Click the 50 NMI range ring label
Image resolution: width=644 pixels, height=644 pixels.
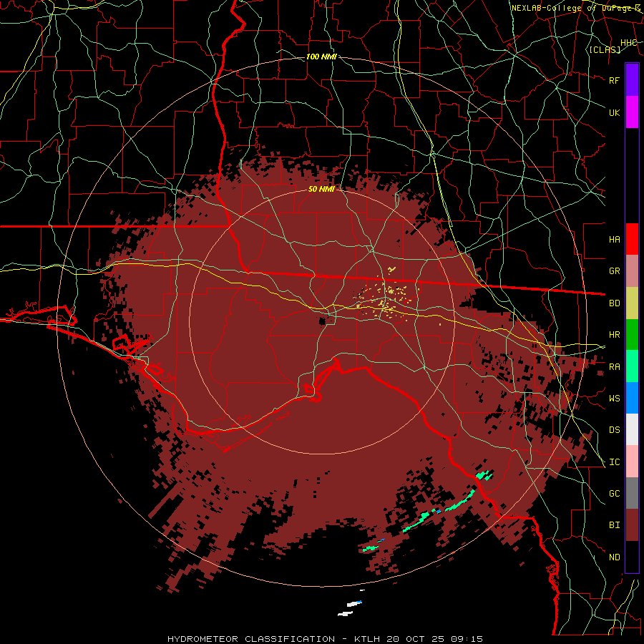(x=321, y=190)
